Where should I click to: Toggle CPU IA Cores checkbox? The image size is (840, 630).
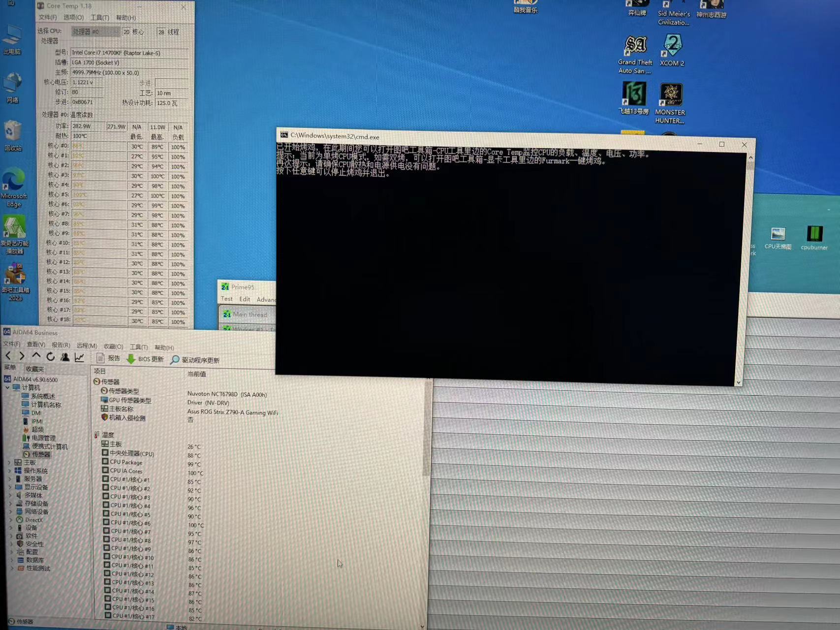(x=105, y=470)
